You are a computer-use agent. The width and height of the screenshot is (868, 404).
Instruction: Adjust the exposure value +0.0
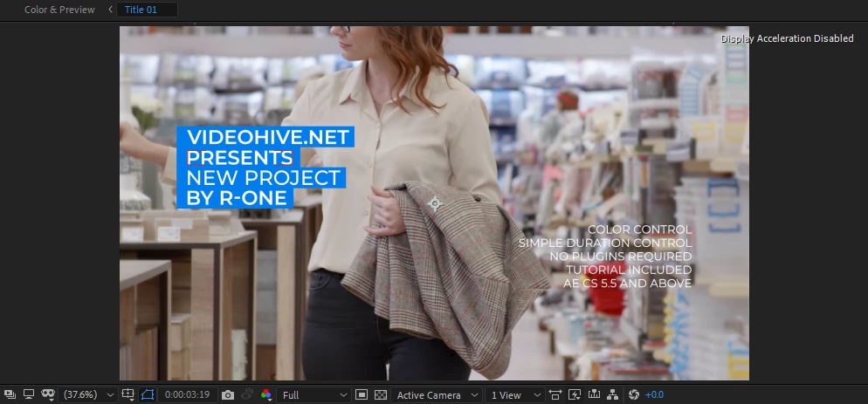coord(654,394)
